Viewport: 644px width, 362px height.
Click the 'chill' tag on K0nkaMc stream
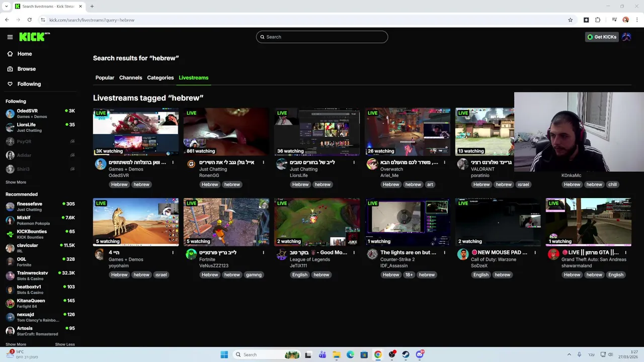[612, 185]
